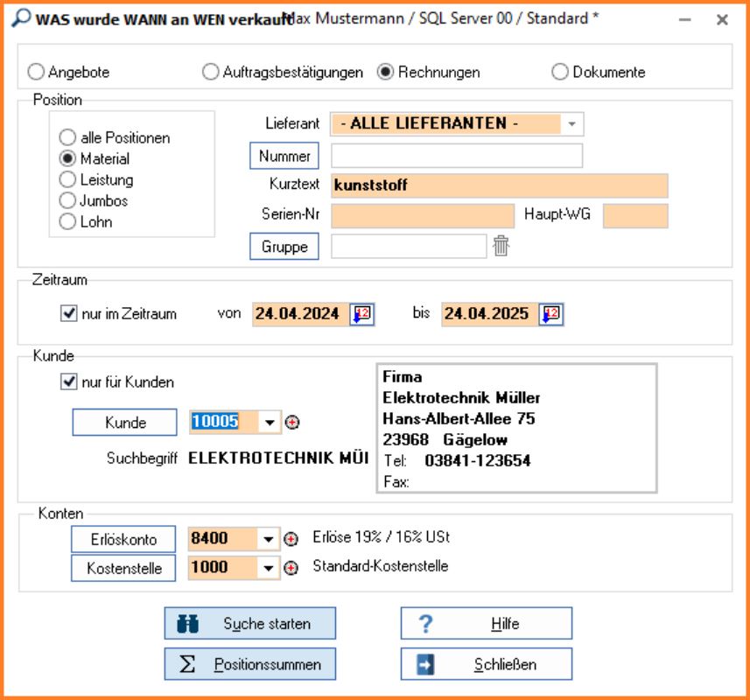The image size is (750, 700).
Task: Start search with the Suche starten button
Action: 249,624
